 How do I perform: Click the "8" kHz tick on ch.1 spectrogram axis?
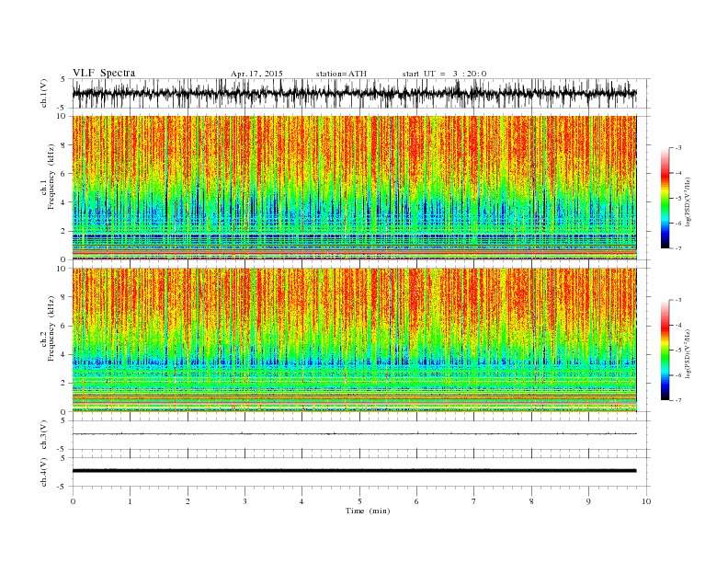tap(64, 145)
